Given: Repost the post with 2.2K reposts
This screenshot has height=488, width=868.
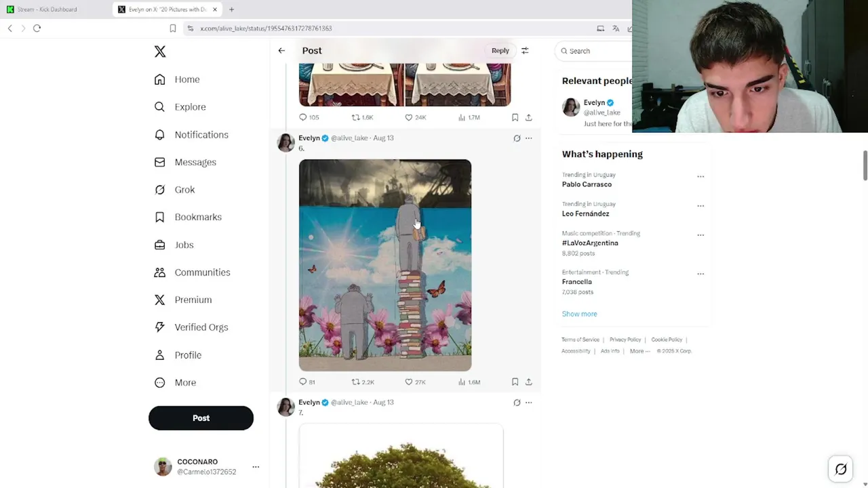Looking at the screenshot, I should [363, 382].
